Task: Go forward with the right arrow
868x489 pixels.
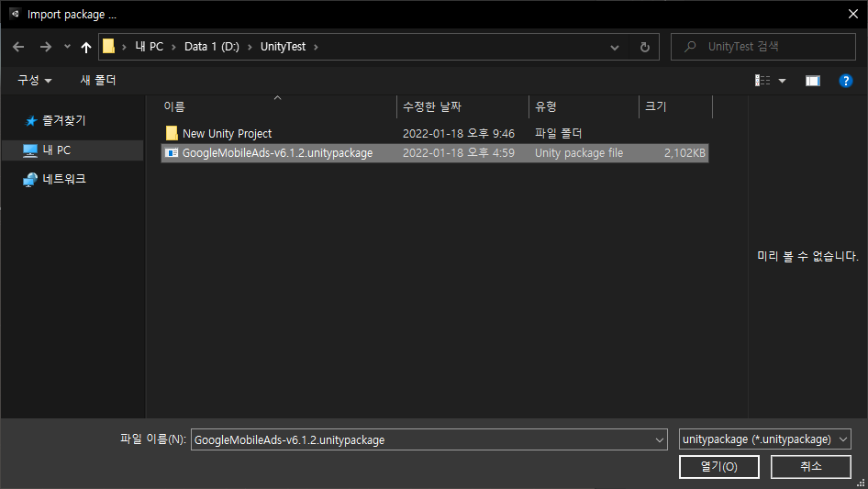Action: tap(45, 47)
